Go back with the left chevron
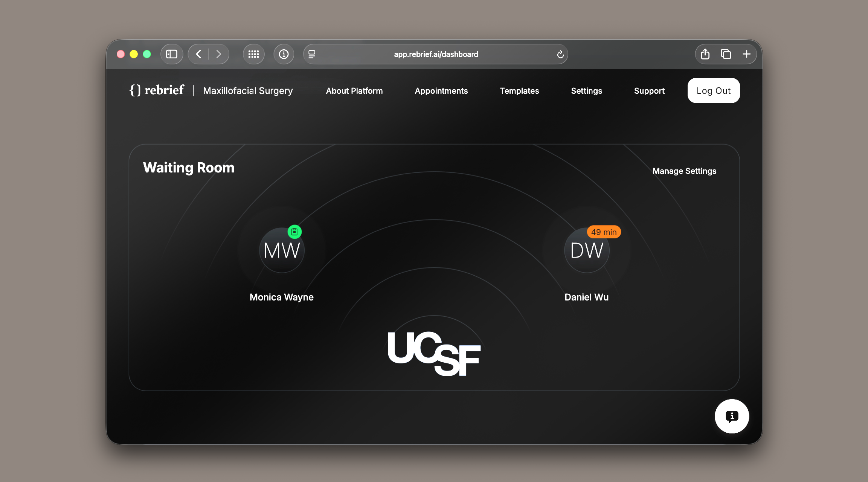The height and width of the screenshot is (482, 868). [x=198, y=54]
